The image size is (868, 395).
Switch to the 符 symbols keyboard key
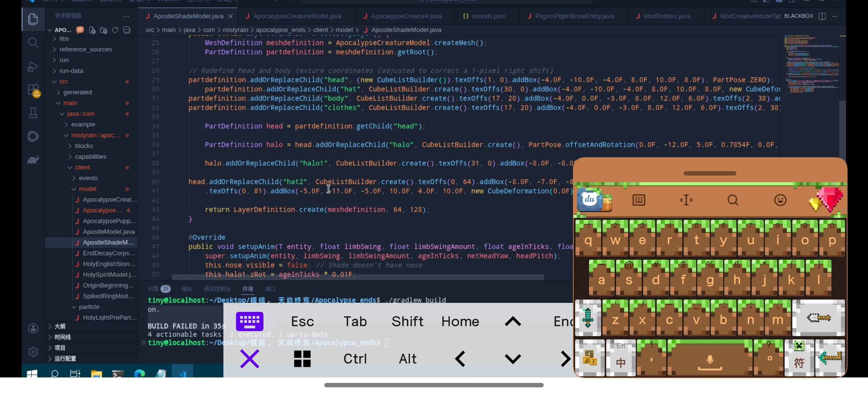799,358
